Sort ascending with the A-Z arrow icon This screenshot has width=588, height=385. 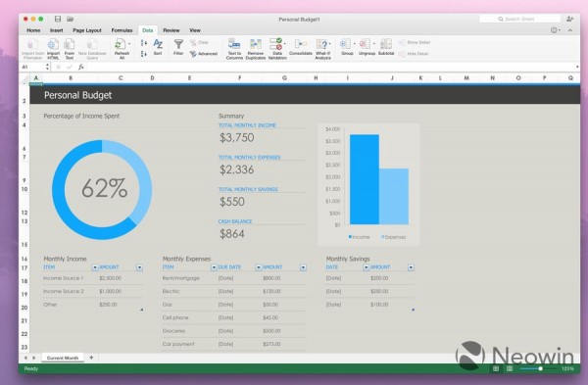[144, 43]
